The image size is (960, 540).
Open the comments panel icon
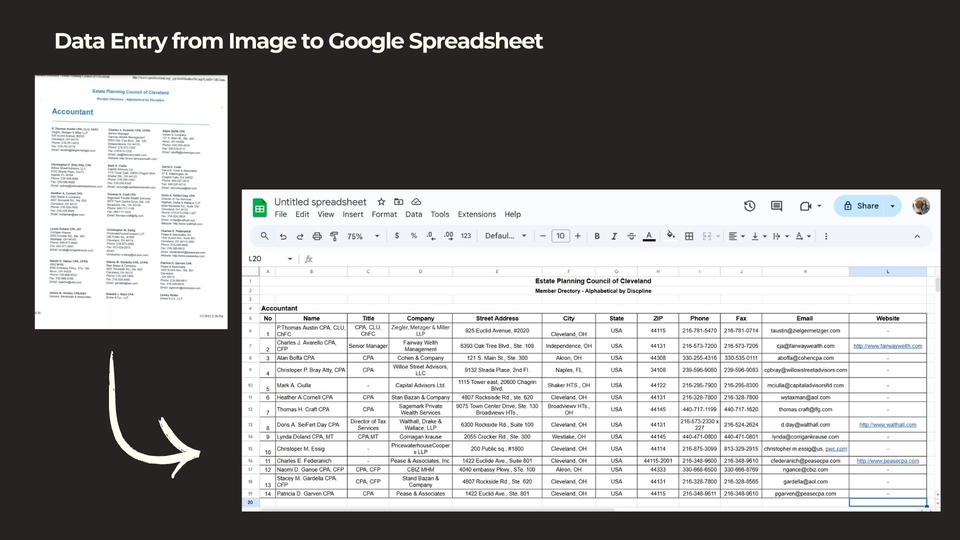776,206
